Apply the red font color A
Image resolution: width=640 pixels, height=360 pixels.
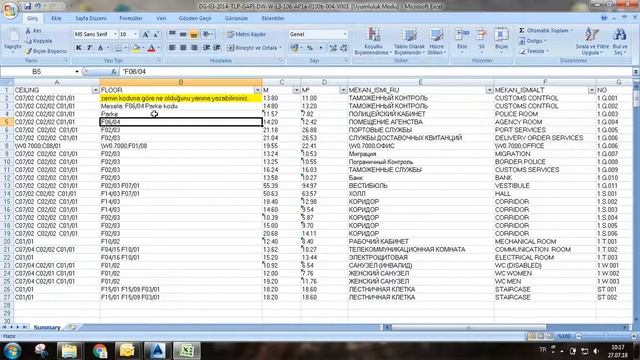151,48
